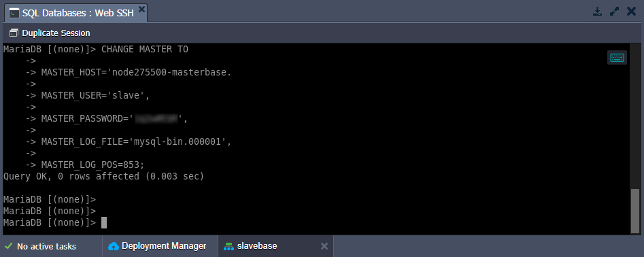Click the CHANGE MASTER TO command text
644x257 pixels.
tap(145, 49)
